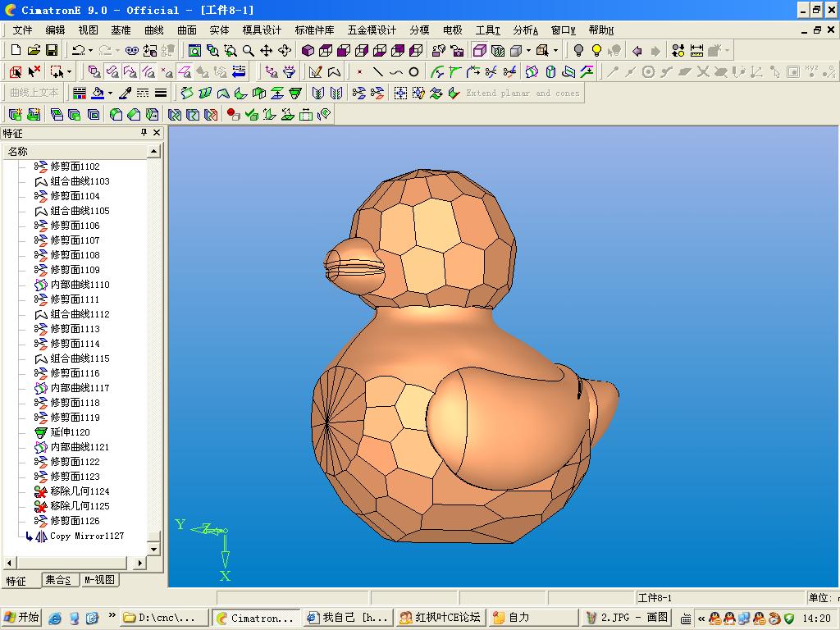Click the red X deselect arrow icon
Viewport: 840px width, 630px height.
[x=34, y=71]
